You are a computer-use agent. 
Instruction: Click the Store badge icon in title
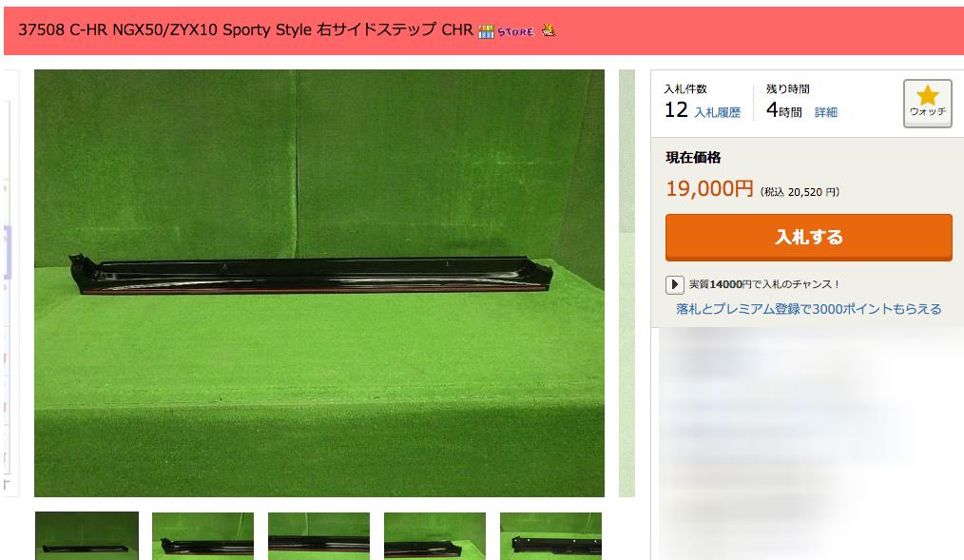507,31
